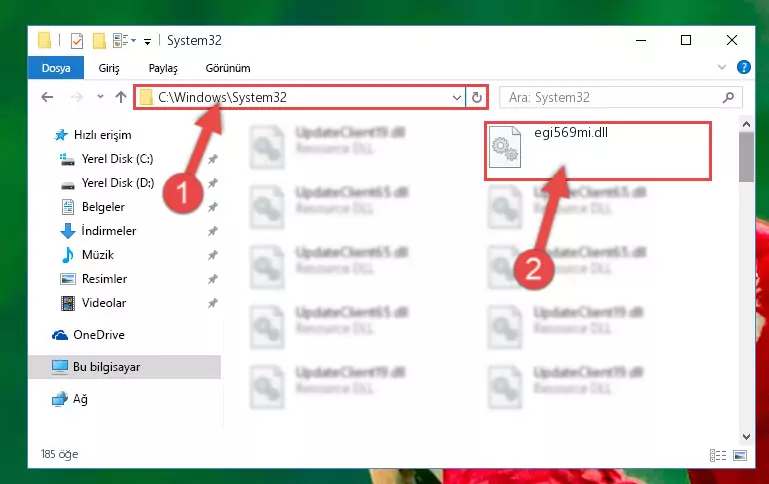
Task: Switch to large icons view in status bar
Action: (740, 456)
